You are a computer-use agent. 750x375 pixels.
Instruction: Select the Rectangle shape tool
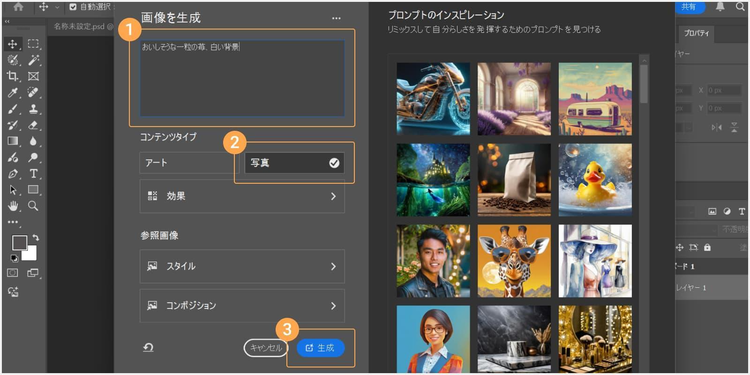click(33, 190)
